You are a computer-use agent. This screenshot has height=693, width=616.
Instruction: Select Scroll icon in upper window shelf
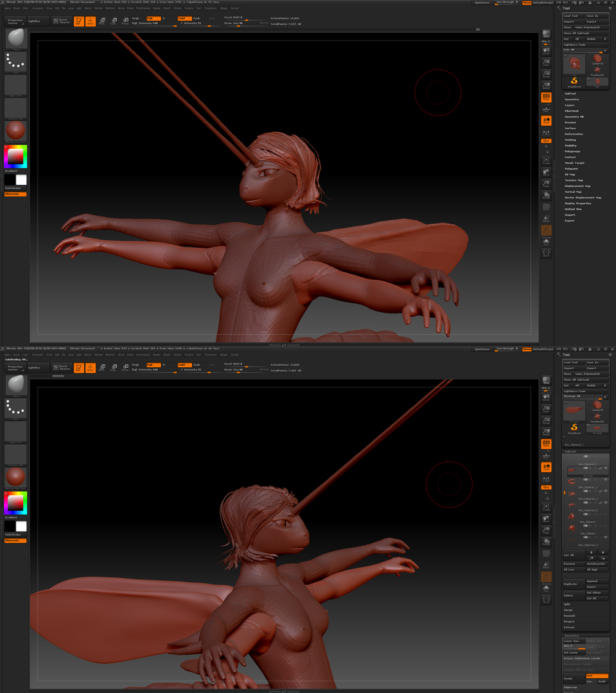coord(546,51)
